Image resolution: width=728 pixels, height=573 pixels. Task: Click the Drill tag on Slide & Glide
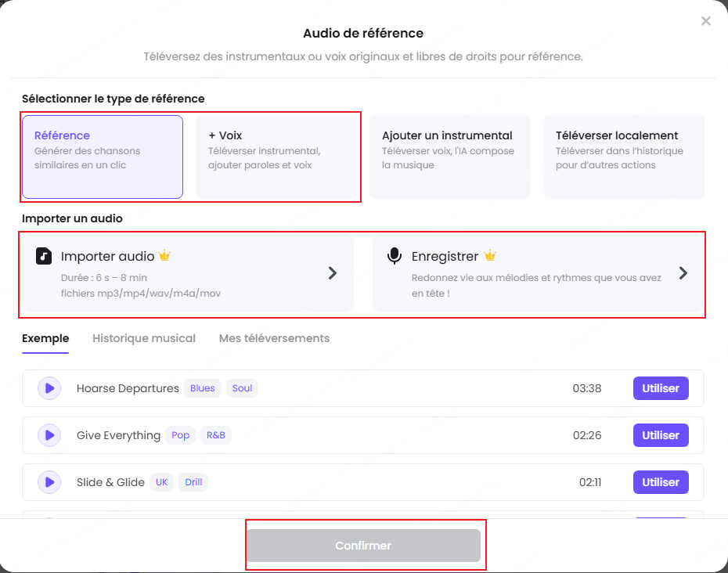click(193, 482)
